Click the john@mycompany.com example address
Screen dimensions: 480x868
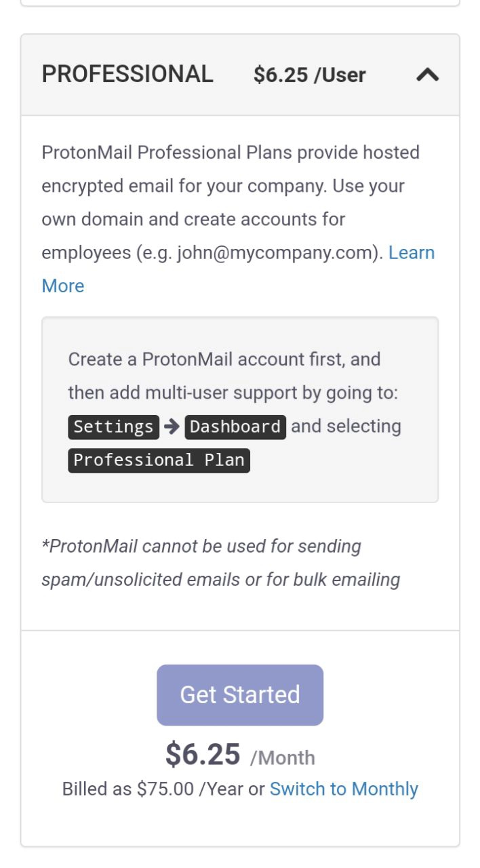tap(277, 253)
